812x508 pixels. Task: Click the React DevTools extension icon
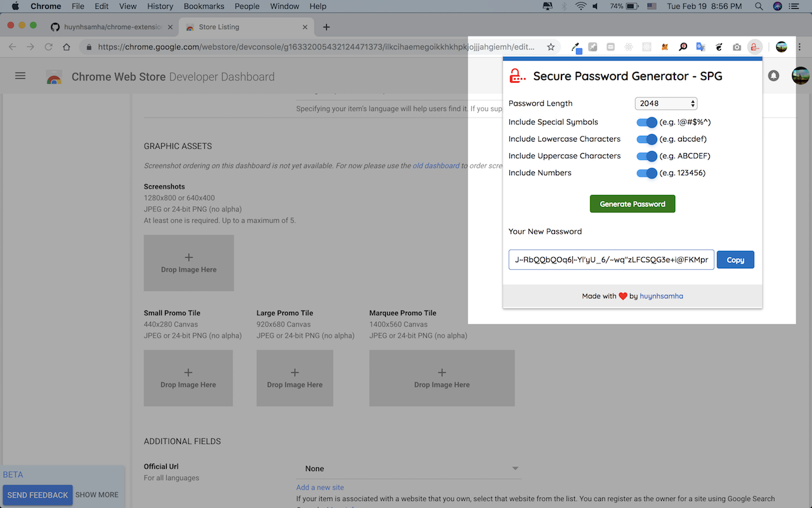coord(629,47)
